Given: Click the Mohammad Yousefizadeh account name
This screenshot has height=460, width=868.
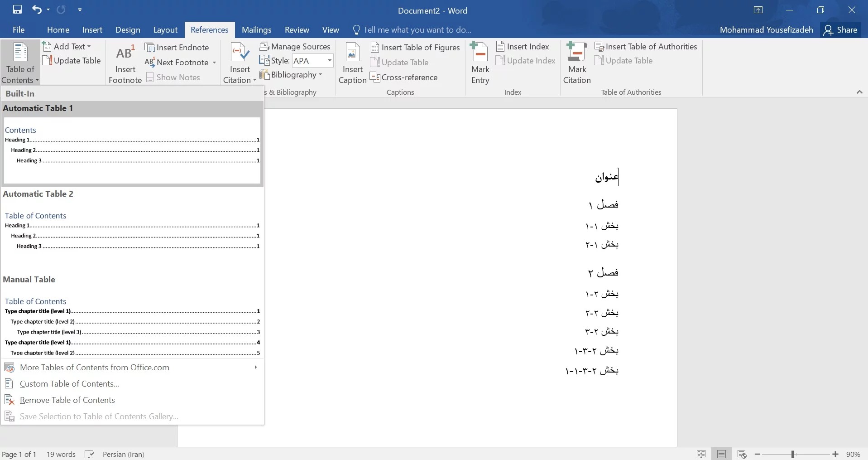Looking at the screenshot, I should [x=766, y=30].
